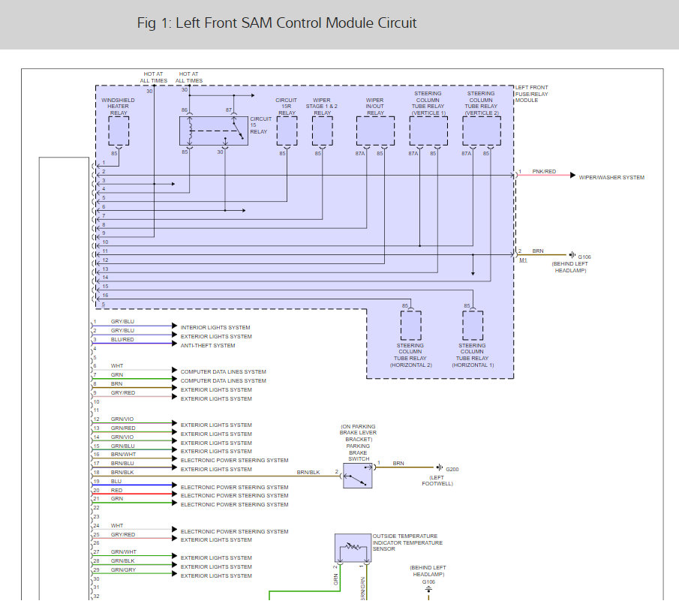The image size is (679, 616).
Task: Click the G106 ground symbol below temperature sensor
Action: pyautogui.click(x=428, y=589)
